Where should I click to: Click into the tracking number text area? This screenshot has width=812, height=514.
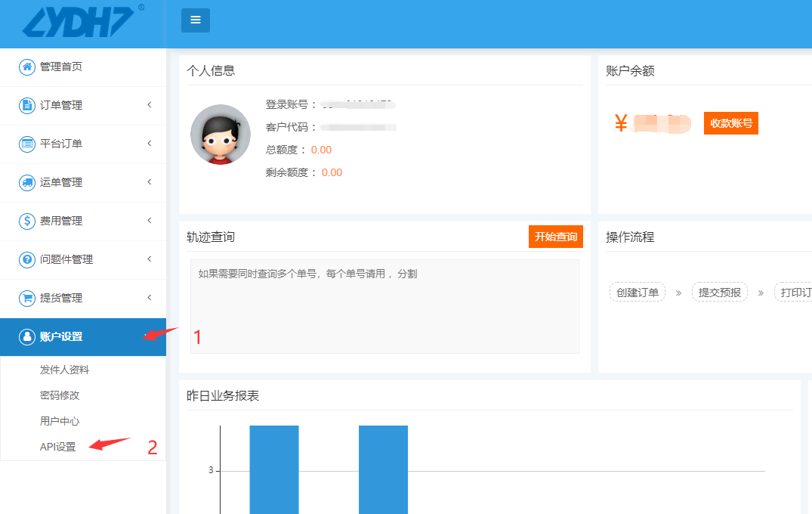[x=384, y=306]
